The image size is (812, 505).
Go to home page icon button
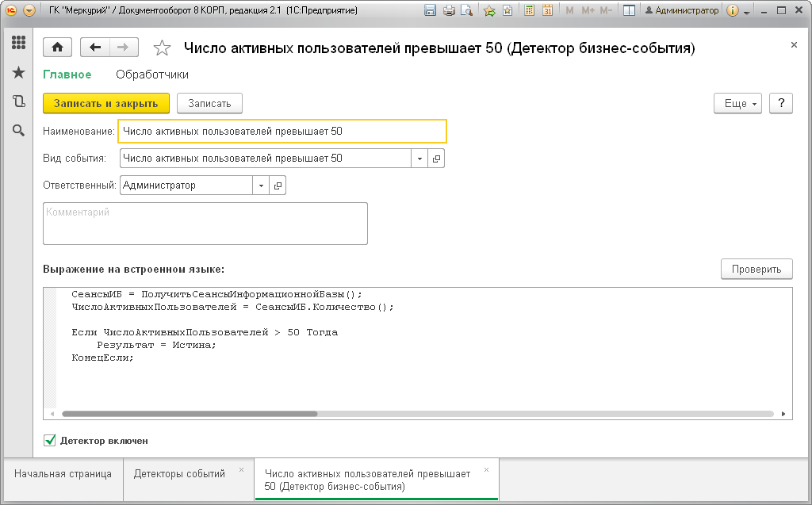point(57,48)
